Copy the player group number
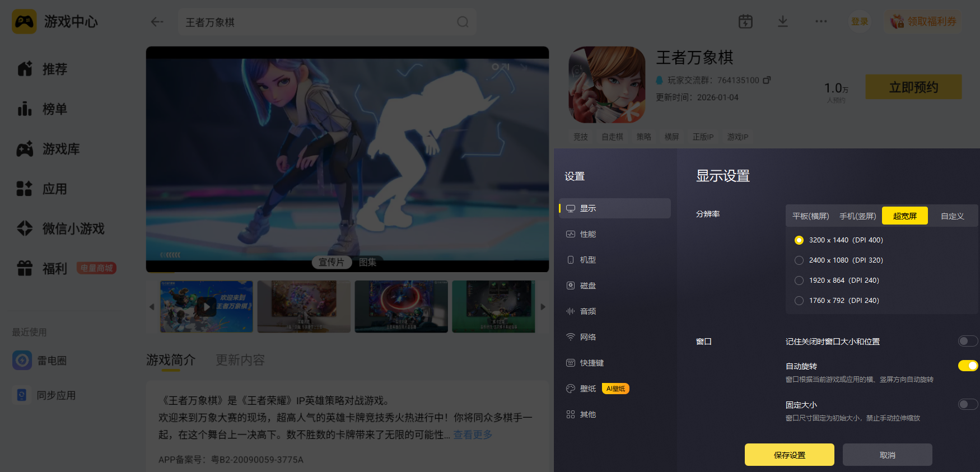Image resolution: width=980 pixels, height=472 pixels. coord(767,80)
